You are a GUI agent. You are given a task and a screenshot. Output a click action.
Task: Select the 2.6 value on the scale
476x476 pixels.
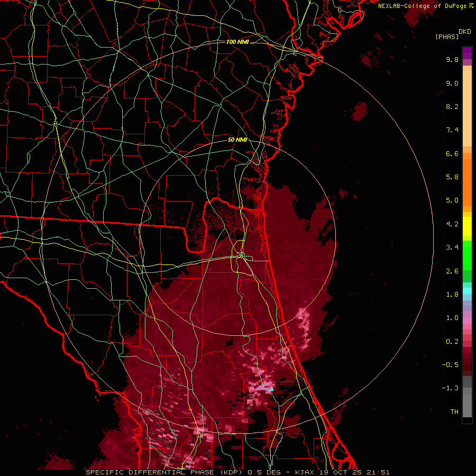tap(452, 271)
